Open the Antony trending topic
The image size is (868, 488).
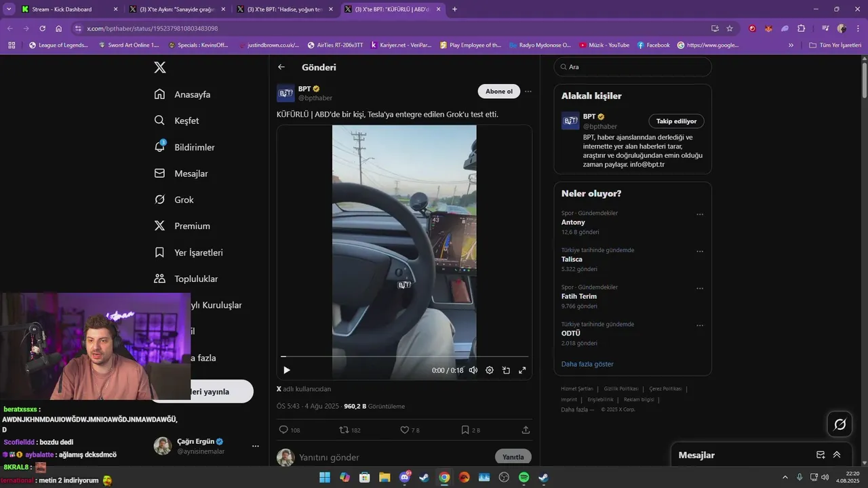573,222
